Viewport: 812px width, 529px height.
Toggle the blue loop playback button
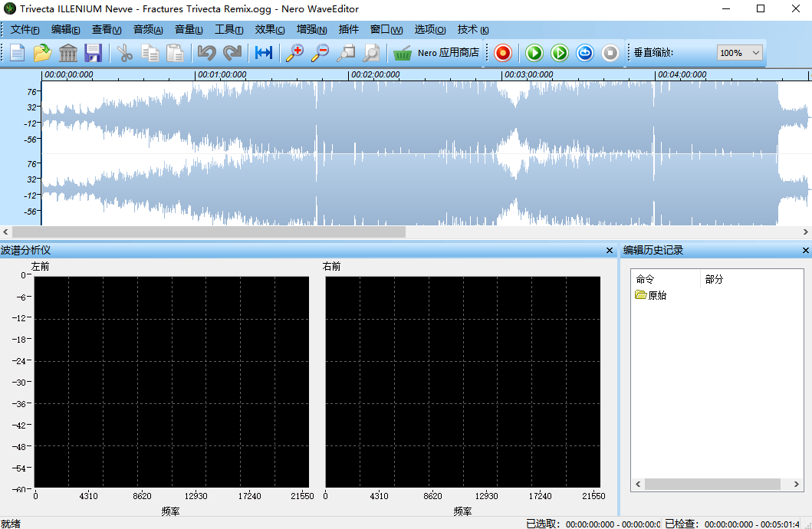click(585, 53)
